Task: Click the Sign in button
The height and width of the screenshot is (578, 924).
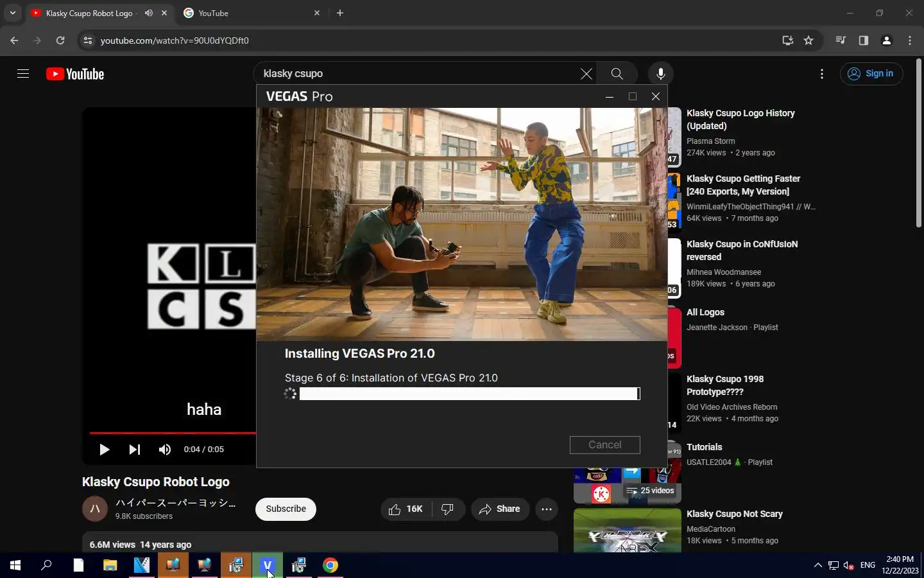Action: click(x=871, y=74)
